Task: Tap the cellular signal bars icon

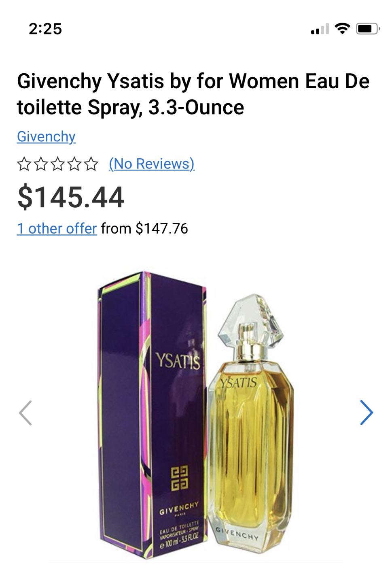Action: pyautogui.click(x=320, y=29)
